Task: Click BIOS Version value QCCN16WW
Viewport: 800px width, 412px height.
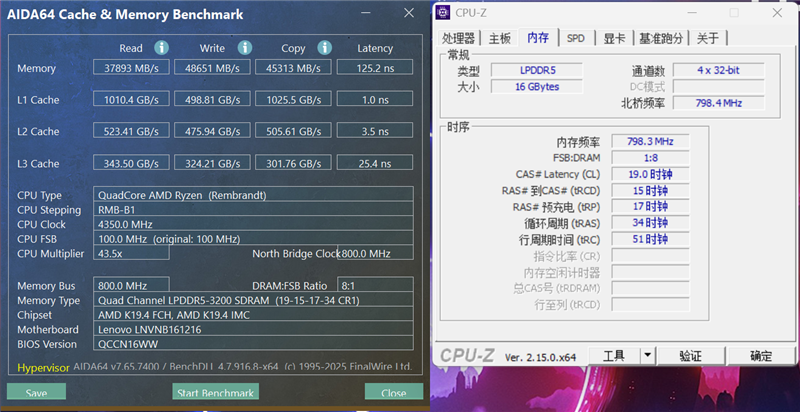Action: click(x=253, y=343)
